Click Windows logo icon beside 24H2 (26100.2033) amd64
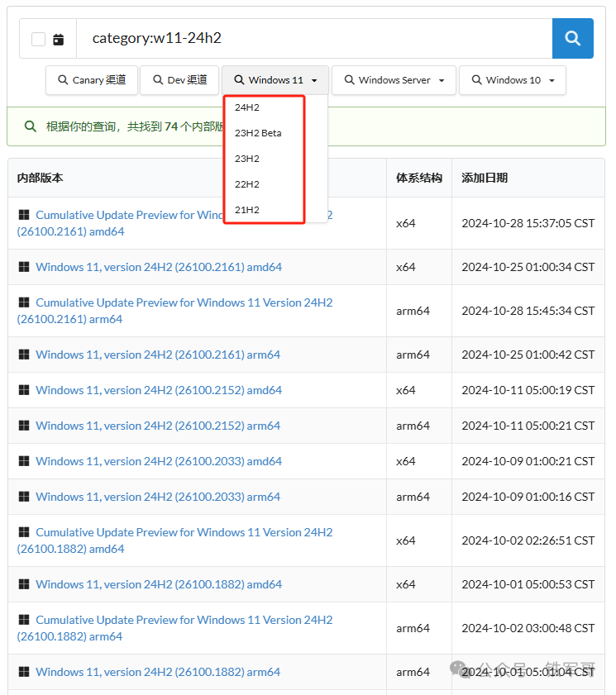This screenshot has height=695, width=616. click(24, 460)
